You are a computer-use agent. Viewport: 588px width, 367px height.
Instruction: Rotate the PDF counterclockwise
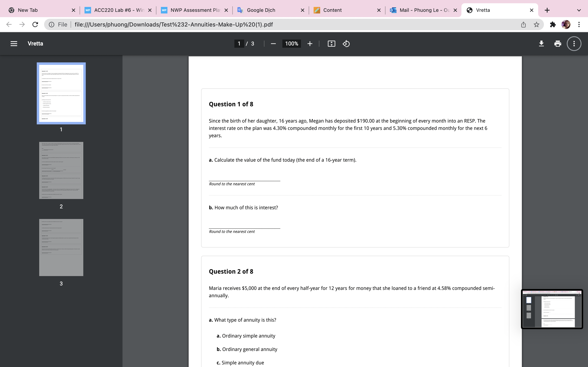(346, 44)
